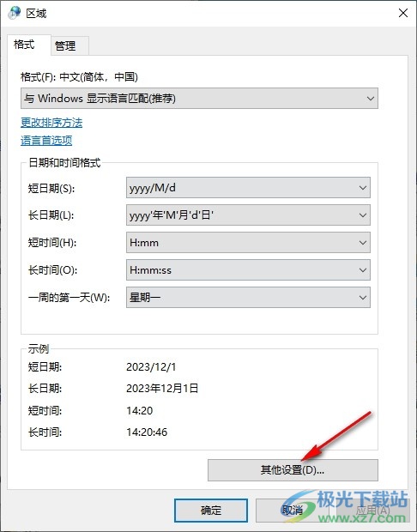This screenshot has width=417, height=532.
Task: Click the 短日期(S): label
Action: click(x=51, y=188)
